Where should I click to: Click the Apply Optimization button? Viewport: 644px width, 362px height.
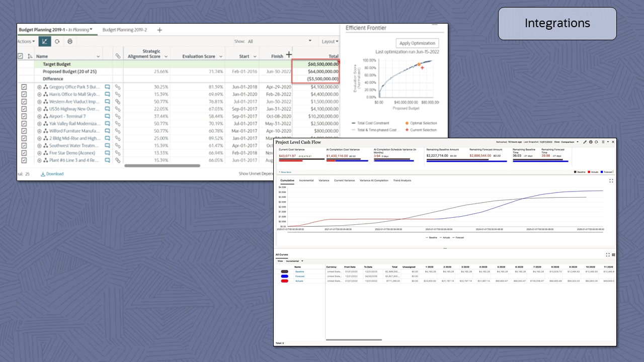point(417,43)
